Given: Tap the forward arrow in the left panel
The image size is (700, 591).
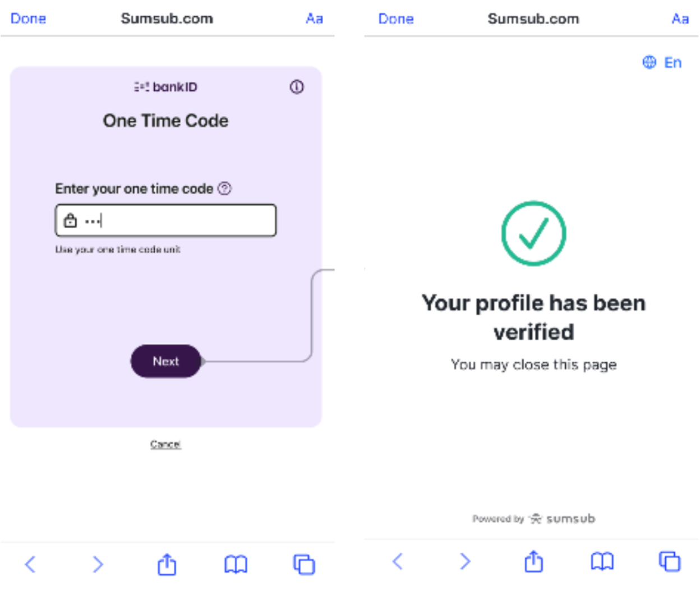Looking at the screenshot, I should click(98, 564).
